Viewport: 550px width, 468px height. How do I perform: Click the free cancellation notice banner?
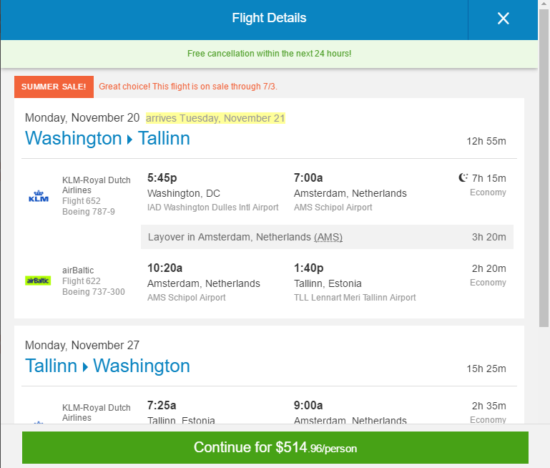pos(269,54)
